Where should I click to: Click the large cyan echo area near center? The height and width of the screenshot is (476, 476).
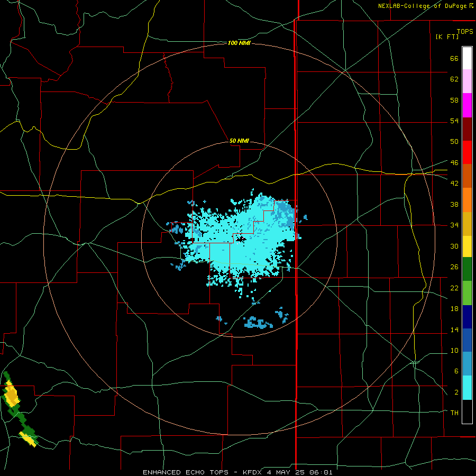(x=240, y=243)
